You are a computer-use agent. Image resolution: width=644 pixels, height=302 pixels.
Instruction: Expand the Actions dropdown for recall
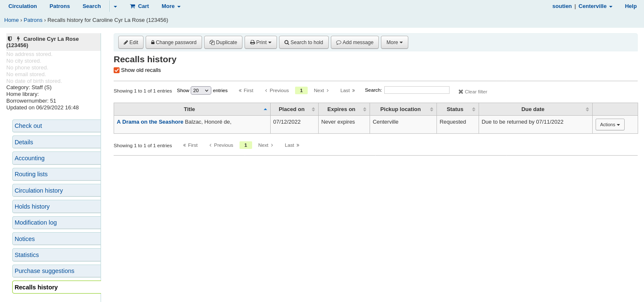coord(609,125)
